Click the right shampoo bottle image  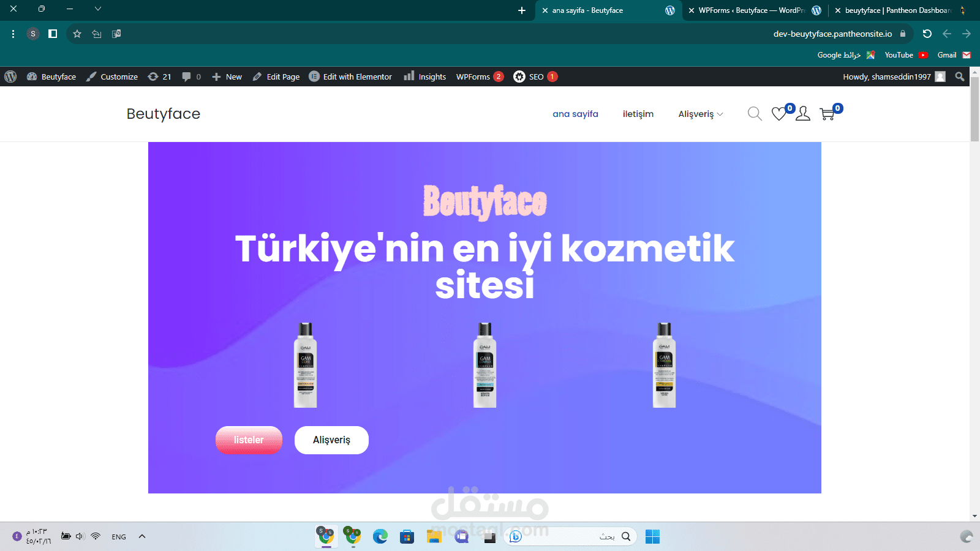point(664,365)
